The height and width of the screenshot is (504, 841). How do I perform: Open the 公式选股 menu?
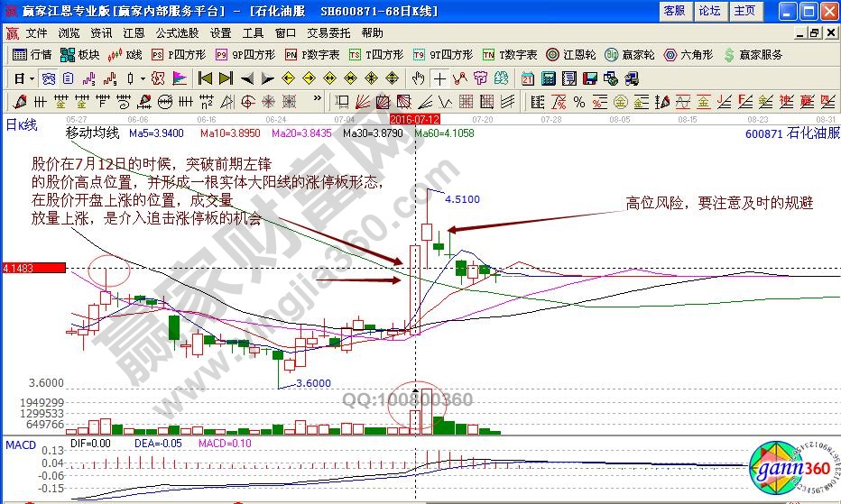[177, 32]
